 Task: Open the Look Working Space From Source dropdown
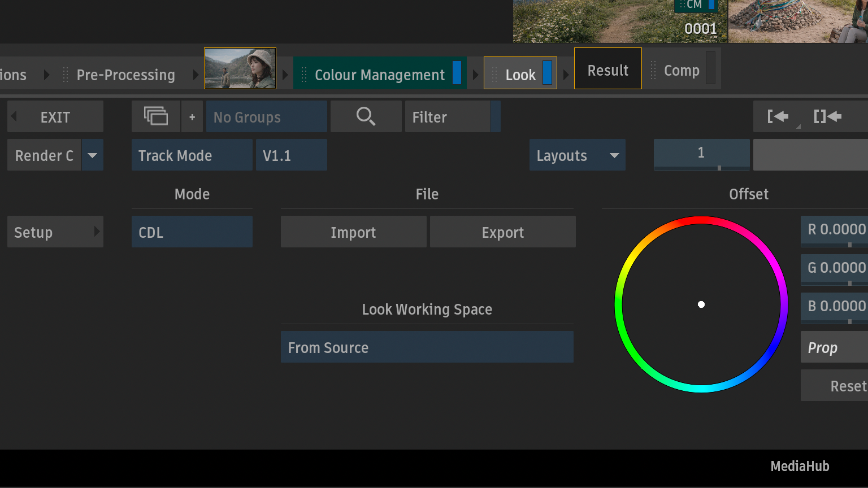[427, 347]
